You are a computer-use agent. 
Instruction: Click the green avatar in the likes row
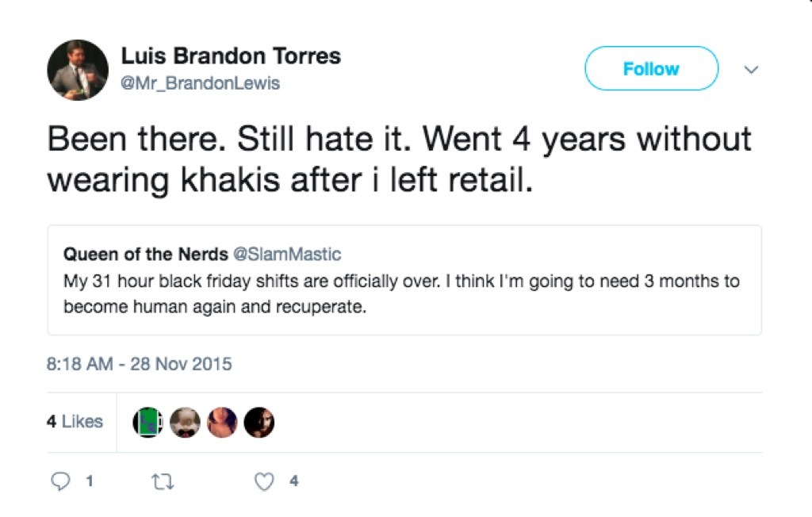pos(147,422)
